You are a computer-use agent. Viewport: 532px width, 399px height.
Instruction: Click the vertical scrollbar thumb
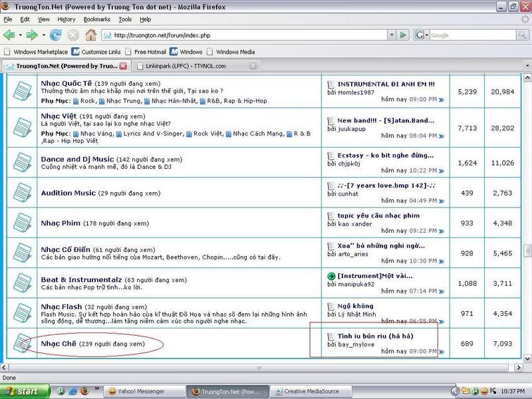click(x=527, y=251)
